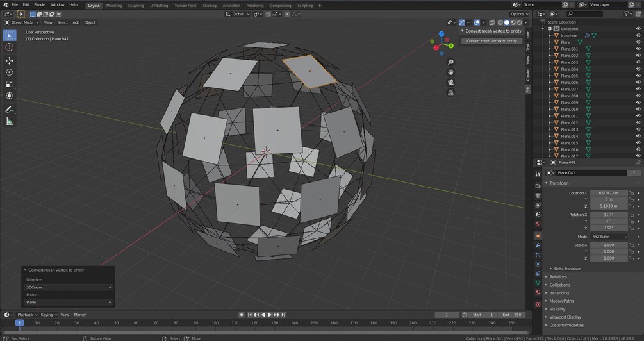Open the Modifier wrench properties tab
Screen dimensions: 644x341
538,245
